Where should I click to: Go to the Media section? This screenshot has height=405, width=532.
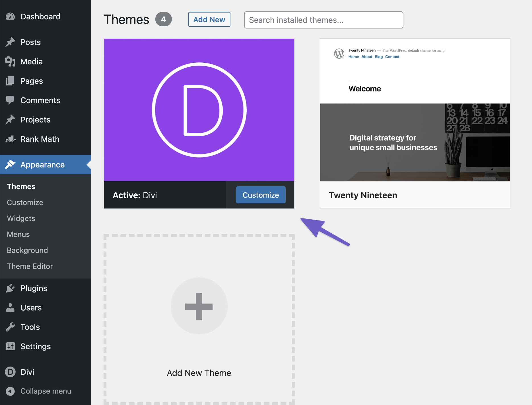[46, 62]
